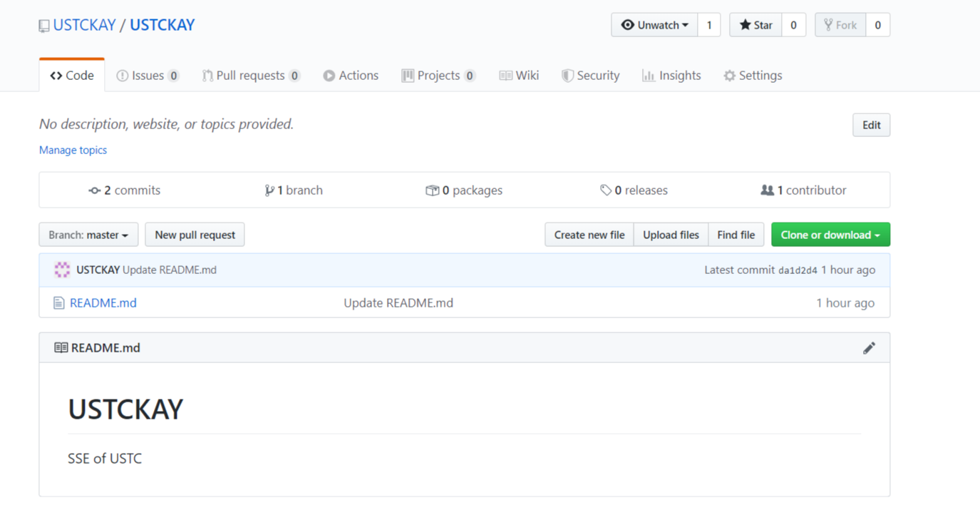Viewport: 980px width, 515px height.
Task: Open the bold USTCKAY repository name link
Action: [x=162, y=25]
